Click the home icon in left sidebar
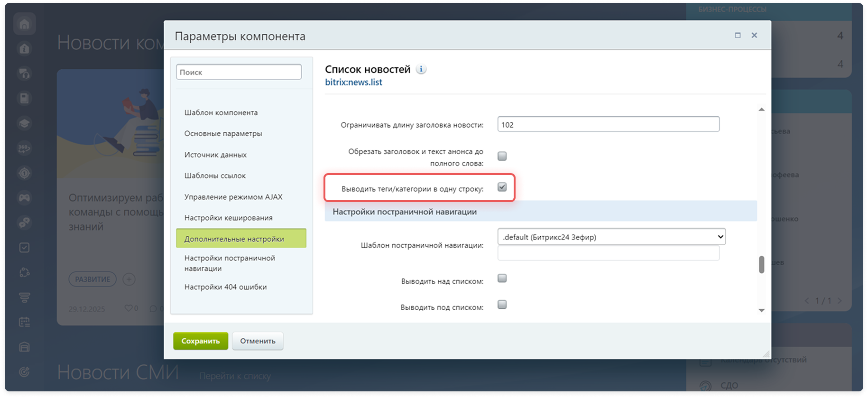 coord(25,24)
